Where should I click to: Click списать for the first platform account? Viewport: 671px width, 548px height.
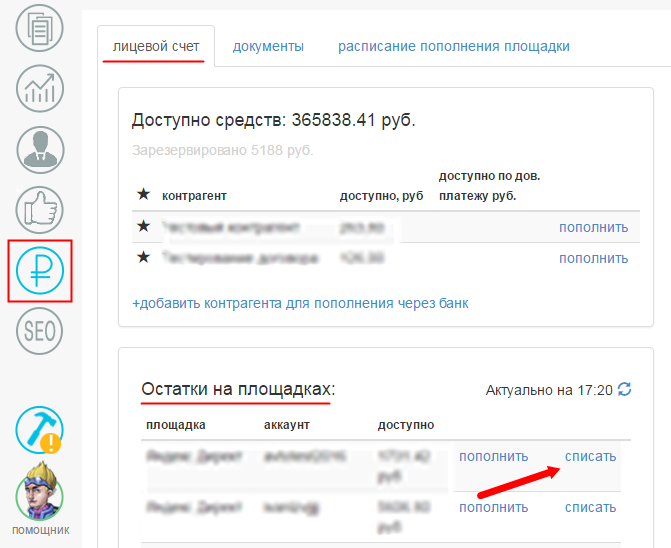(x=591, y=456)
